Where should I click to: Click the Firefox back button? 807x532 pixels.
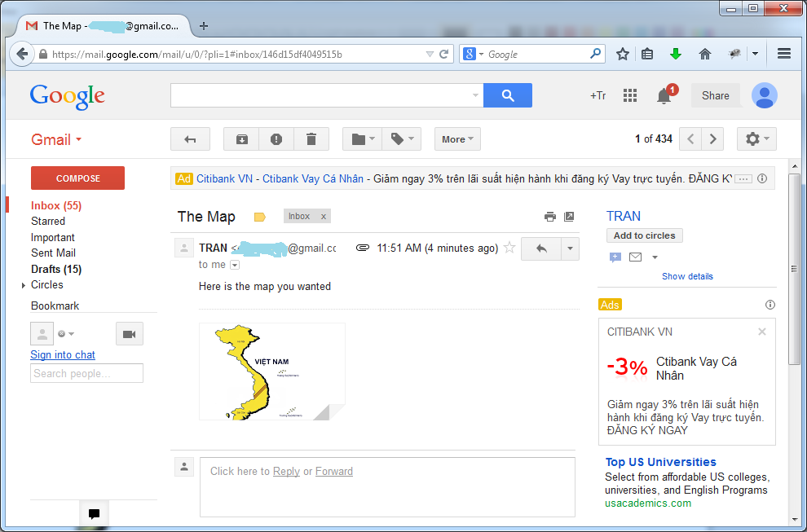click(22, 54)
